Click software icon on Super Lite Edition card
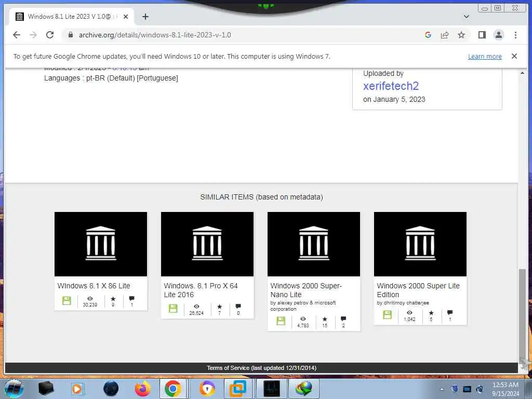 tap(388, 314)
